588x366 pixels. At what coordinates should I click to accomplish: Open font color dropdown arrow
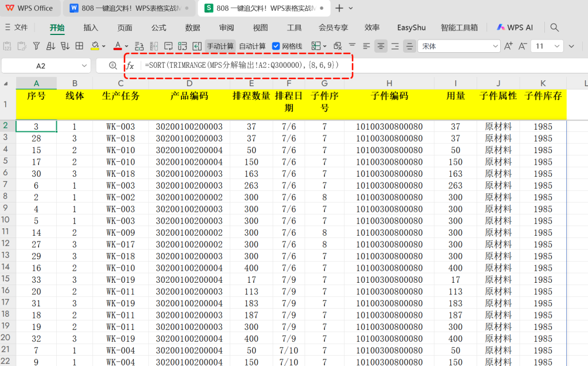tap(126, 46)
